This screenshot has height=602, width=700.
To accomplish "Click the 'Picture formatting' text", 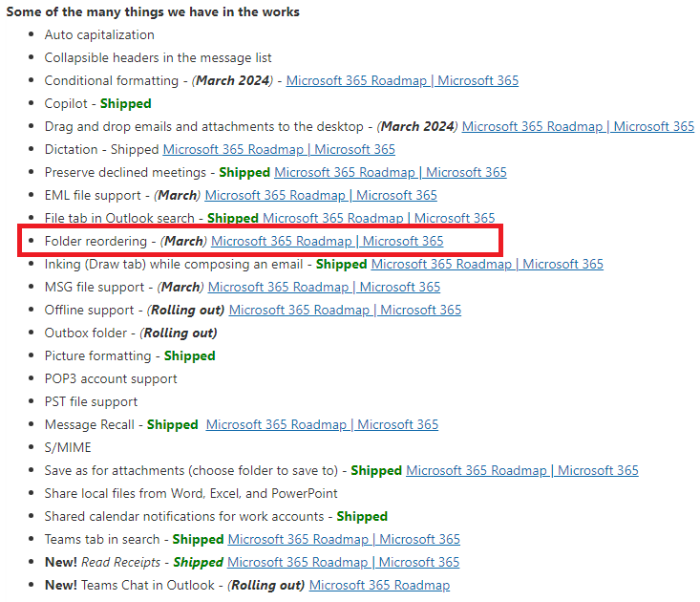I will pyautogui.click(x=98, y=355).
